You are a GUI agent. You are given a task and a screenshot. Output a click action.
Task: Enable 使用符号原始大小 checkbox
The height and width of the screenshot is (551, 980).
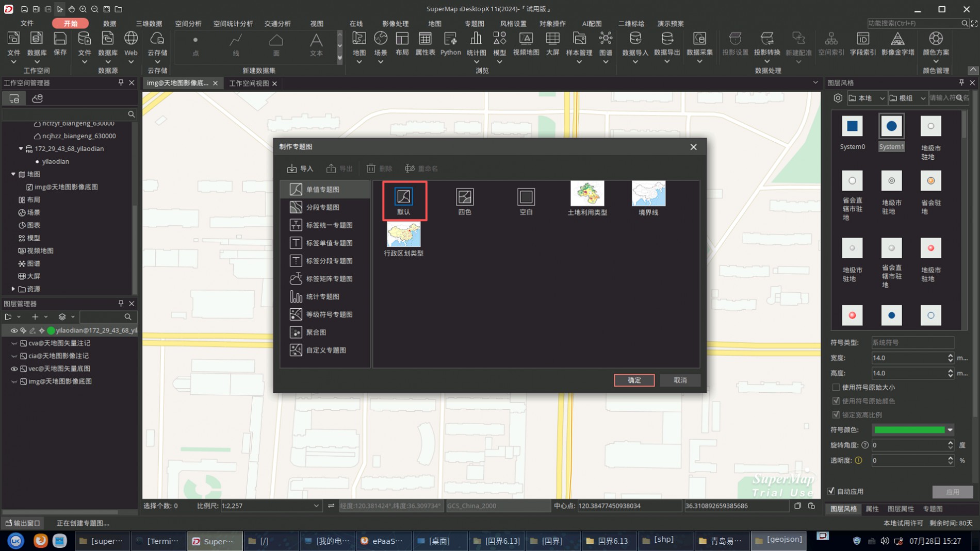pyautogui.click(x=836, y=387)
